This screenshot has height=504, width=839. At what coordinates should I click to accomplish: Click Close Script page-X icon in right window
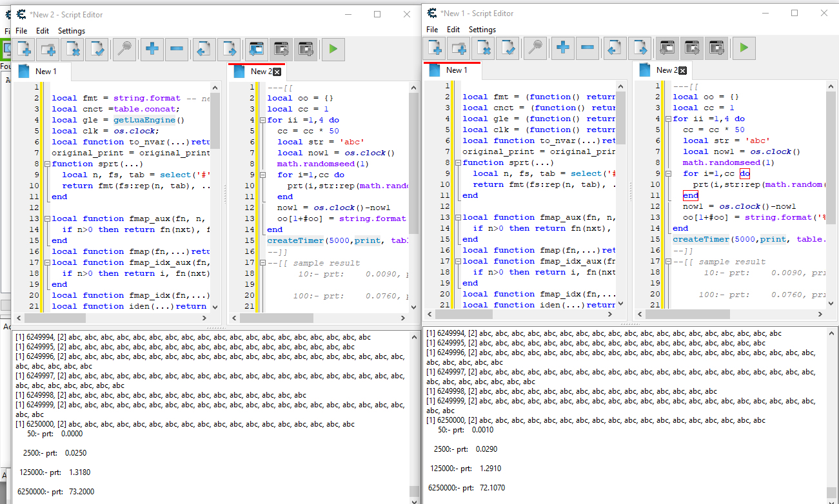tap(484, 48)
